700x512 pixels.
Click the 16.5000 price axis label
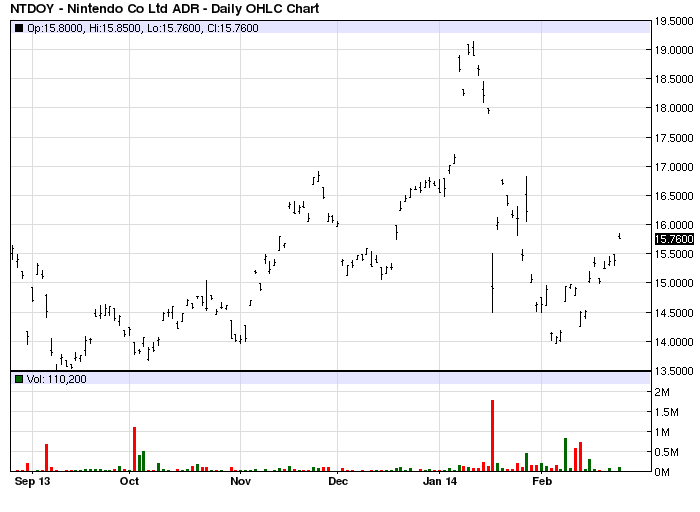pos(674,196)
